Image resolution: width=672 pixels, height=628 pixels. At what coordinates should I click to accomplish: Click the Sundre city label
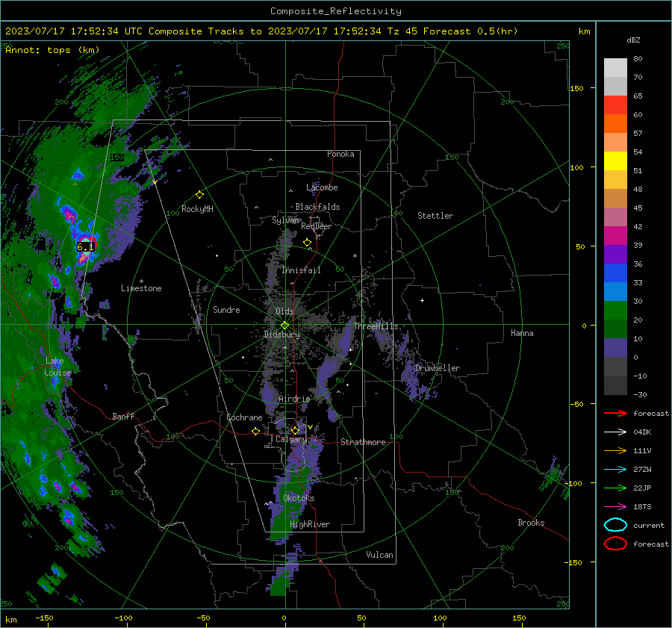[226, 309]
